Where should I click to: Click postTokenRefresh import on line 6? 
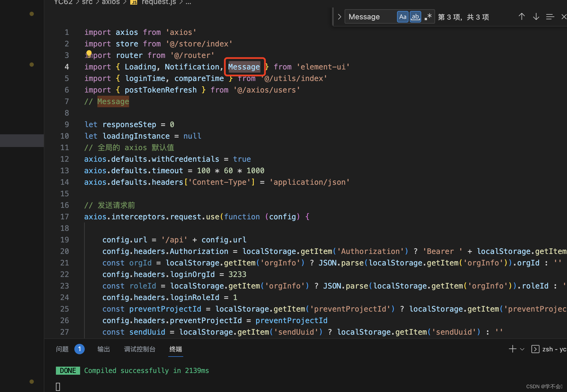[x=161, y=90]
